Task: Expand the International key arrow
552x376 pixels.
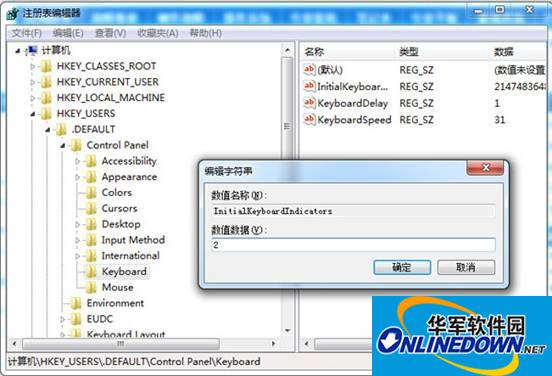Action: [x=77, y=256]
